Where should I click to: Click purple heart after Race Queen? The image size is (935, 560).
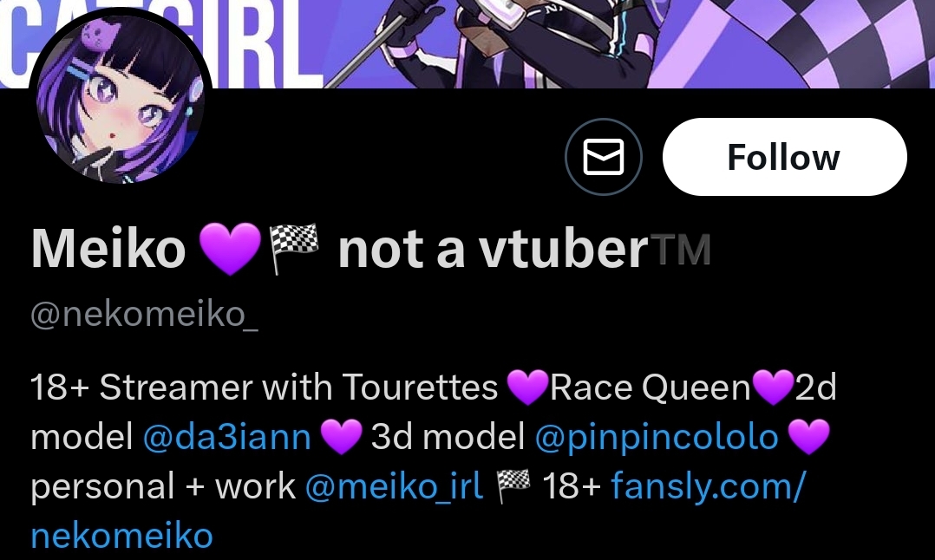pos(773,387)
